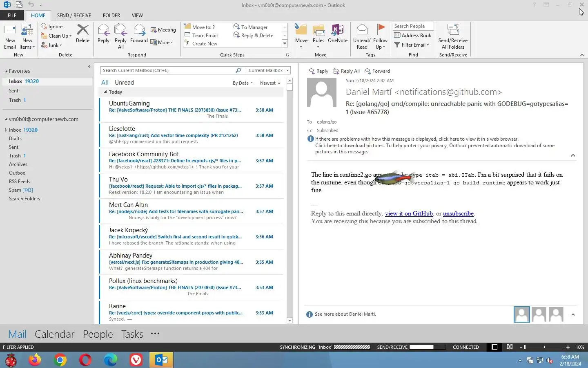The height and width of the screenshot is (368, 588).
Task: Click in Search People field
Action: 413,26
